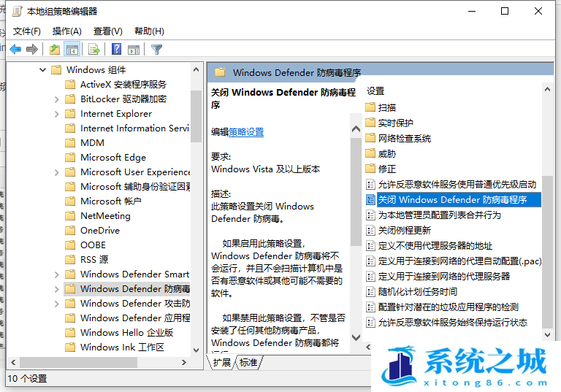Viewport: 561px width, 392px height.
Task: Click description pane scroll up arrow
Action: (x=356, y=128)
